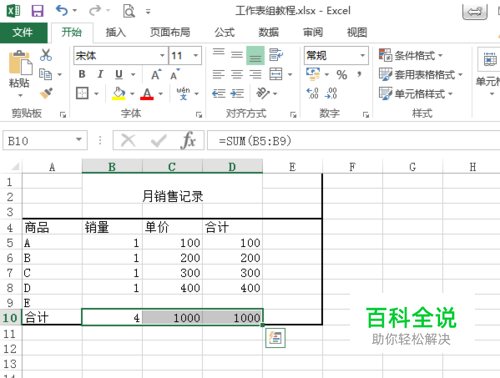Screen dimensions: 500x378
Task: Expand the 条件格式 conditional formatting menu
Action: [x=411, y=55]
